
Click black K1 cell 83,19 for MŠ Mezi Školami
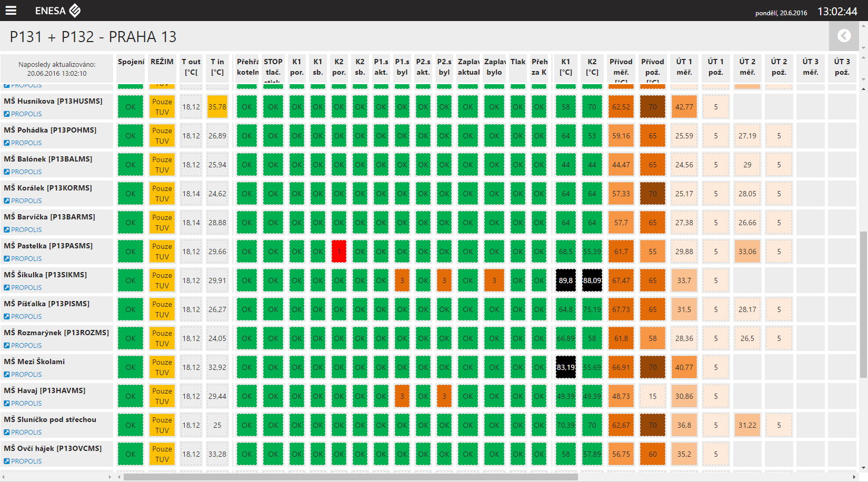(566, 367)
